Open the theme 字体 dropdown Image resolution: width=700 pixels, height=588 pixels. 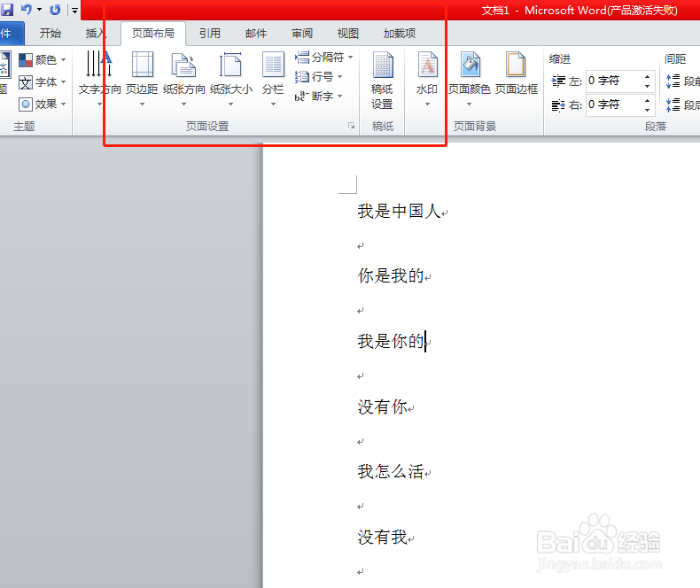click(x=43, y=82)
